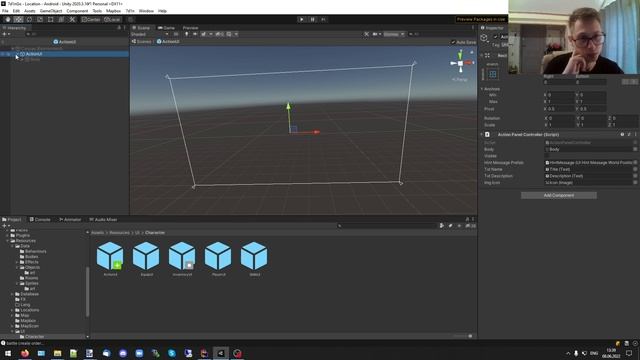Open the custom editor tools icon

(x=72, y=19)
